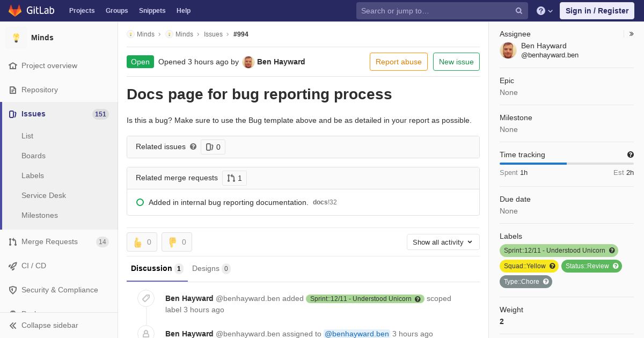Click the Merge Requests sidebar icon
The height and width of the screenshot is (338, 644).
coord(13,242)
